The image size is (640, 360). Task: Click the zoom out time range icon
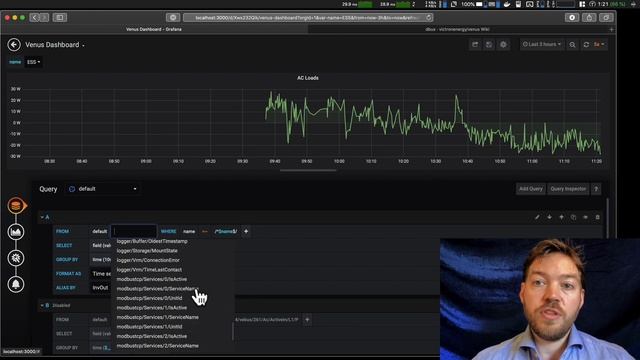pos(572,44)
